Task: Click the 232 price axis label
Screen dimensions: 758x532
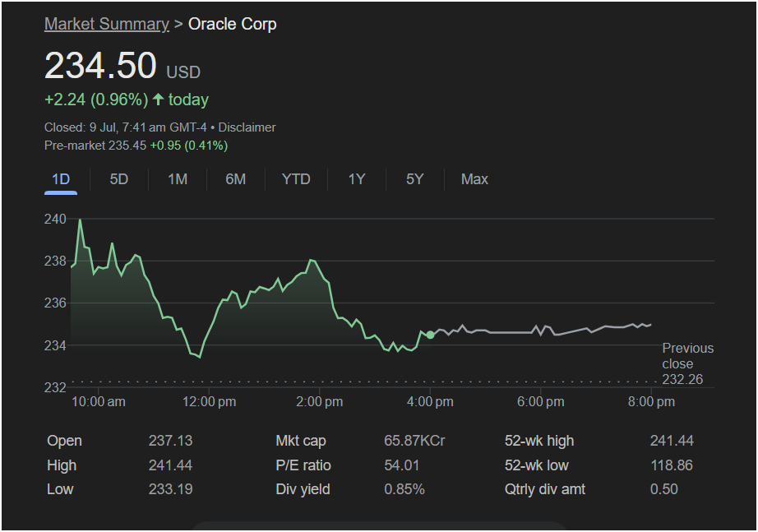Action: (x=55, y=388)
